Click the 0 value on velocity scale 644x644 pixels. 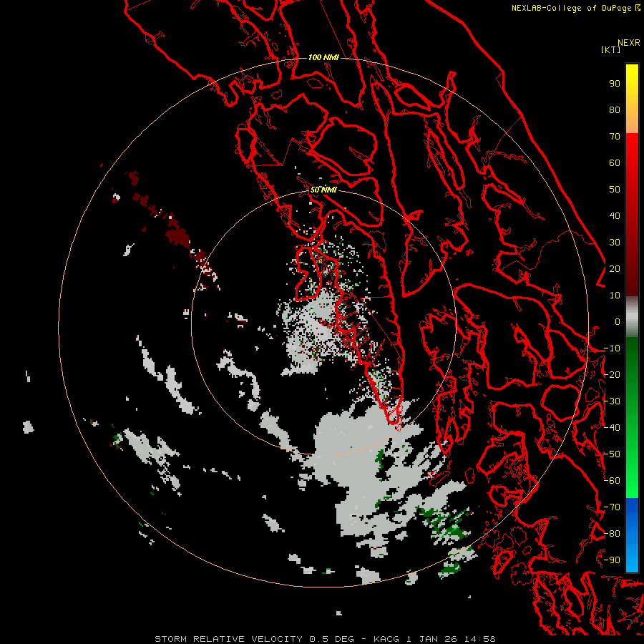(618, 322)
